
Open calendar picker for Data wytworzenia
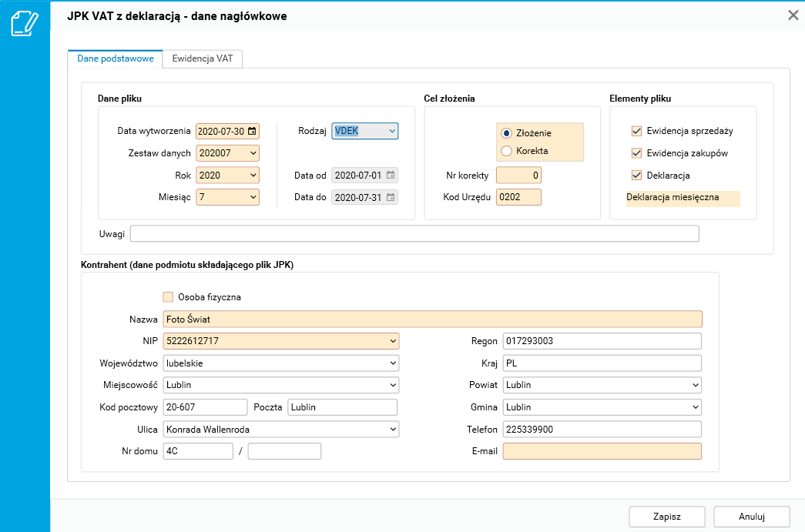click(252, 131)
